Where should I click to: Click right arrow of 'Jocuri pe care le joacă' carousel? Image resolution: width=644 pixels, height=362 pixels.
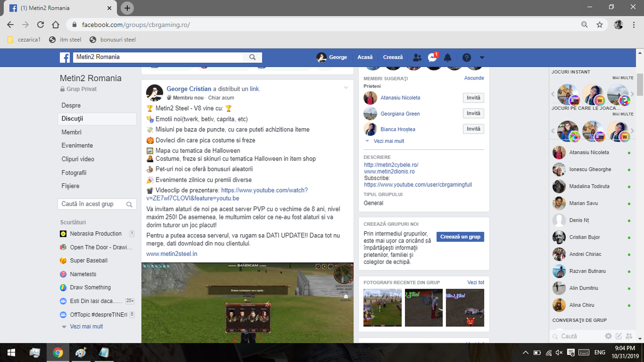point(632,132)
